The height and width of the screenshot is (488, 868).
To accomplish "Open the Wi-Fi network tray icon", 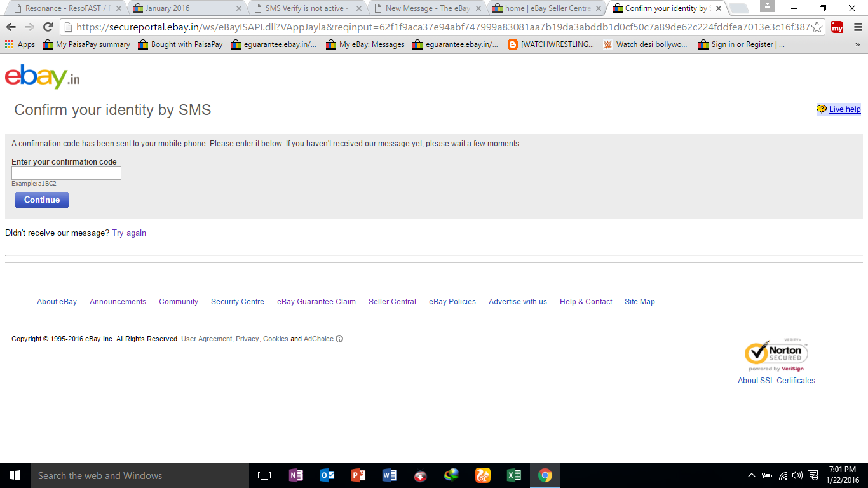I will point(783,475).
